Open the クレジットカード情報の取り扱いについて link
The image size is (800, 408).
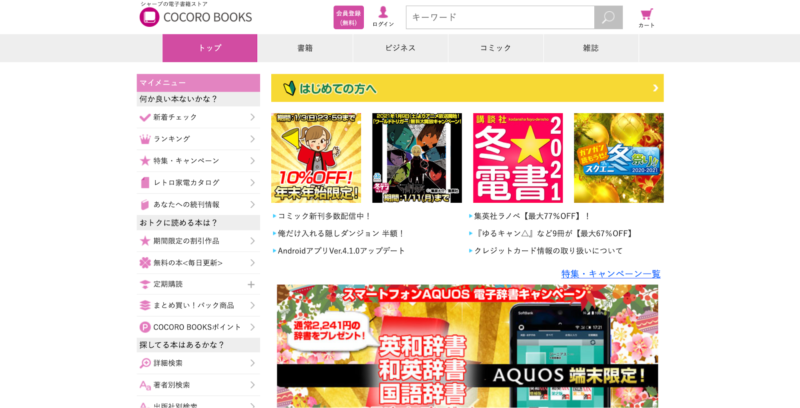pos(548,251)
